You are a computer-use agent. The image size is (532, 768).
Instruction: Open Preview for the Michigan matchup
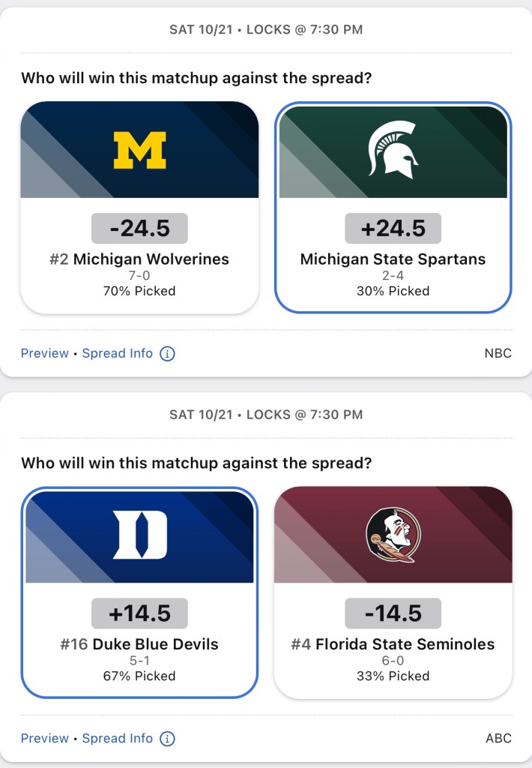tap(44, 353)
